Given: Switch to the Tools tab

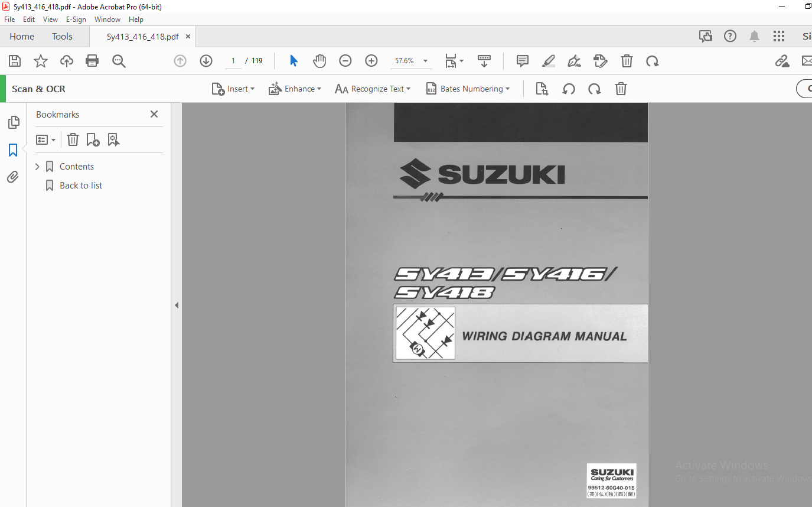Looking at the screenshot, I should click(62, 37).
